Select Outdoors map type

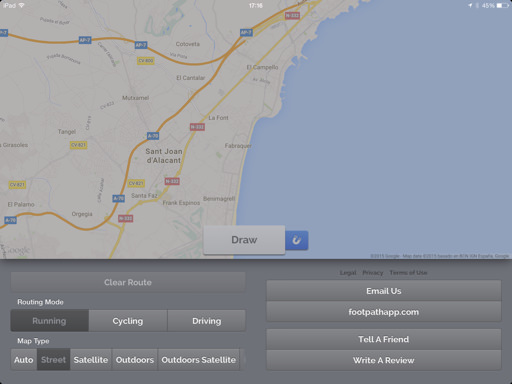(x=135, y=360)
